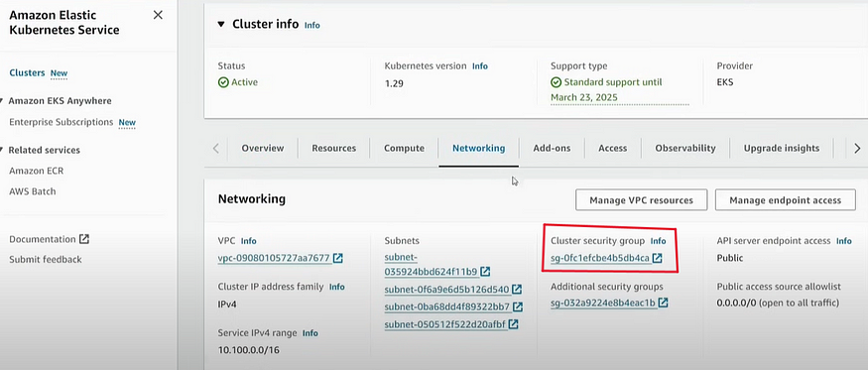This screenshot has width=868, height=370.
Task: Select the Networking tab
Action: (x=479, y=149)
